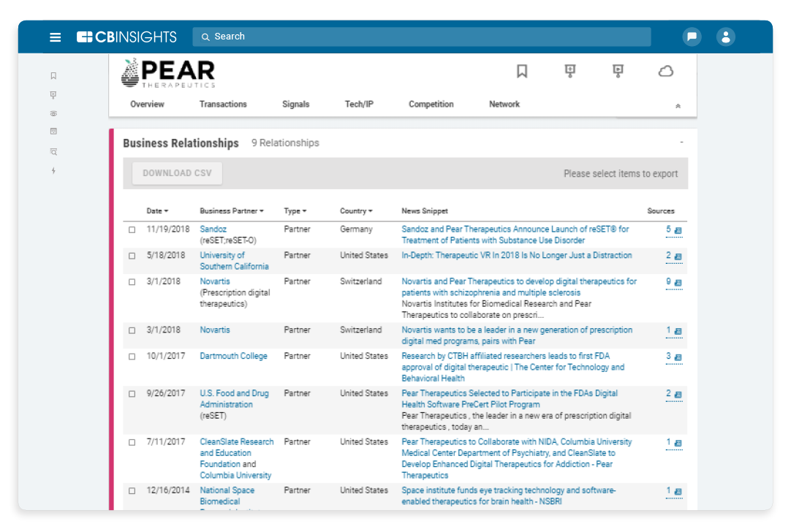
Task: Open the Signals tab
Action: 295,104
